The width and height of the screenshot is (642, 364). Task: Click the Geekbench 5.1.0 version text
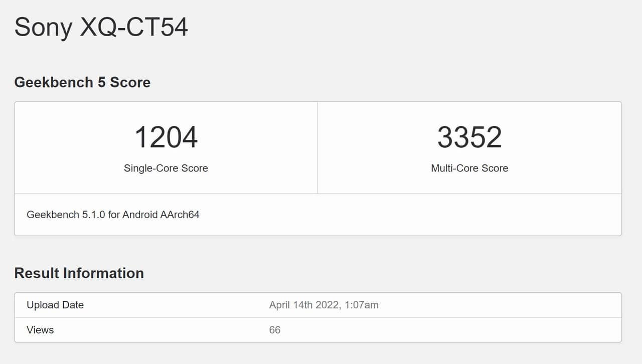66,215
